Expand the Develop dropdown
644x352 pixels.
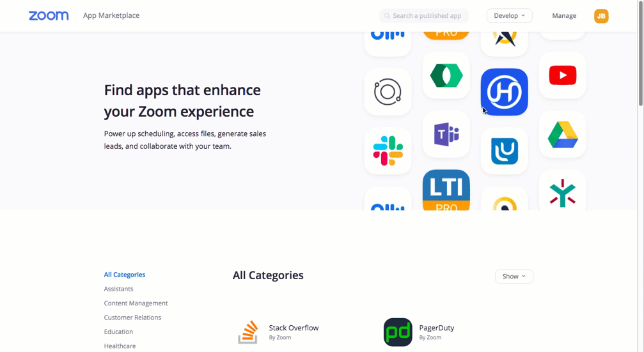[x=509, y=15]
